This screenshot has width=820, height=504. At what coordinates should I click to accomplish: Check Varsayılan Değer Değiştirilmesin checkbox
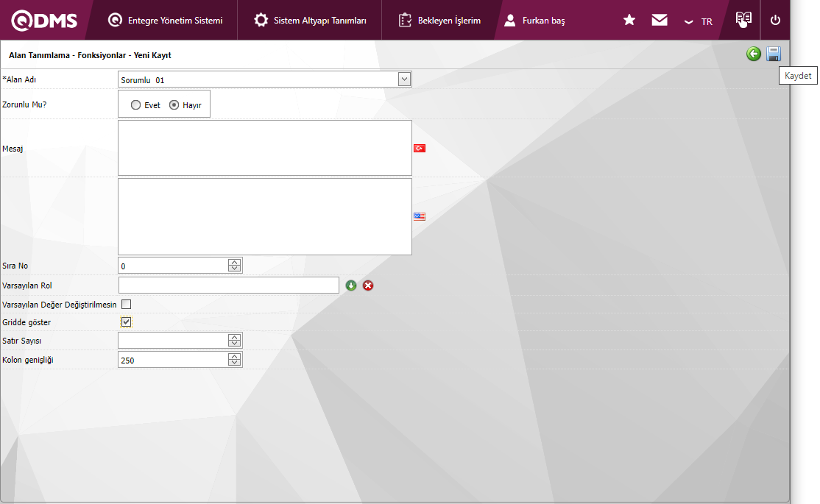tap(126, 305)
